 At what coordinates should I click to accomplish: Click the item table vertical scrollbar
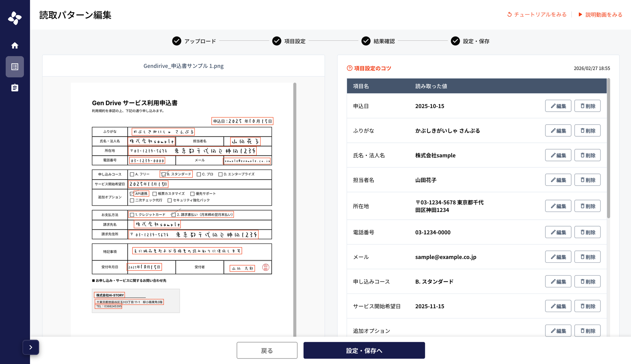tap(608, 148)
